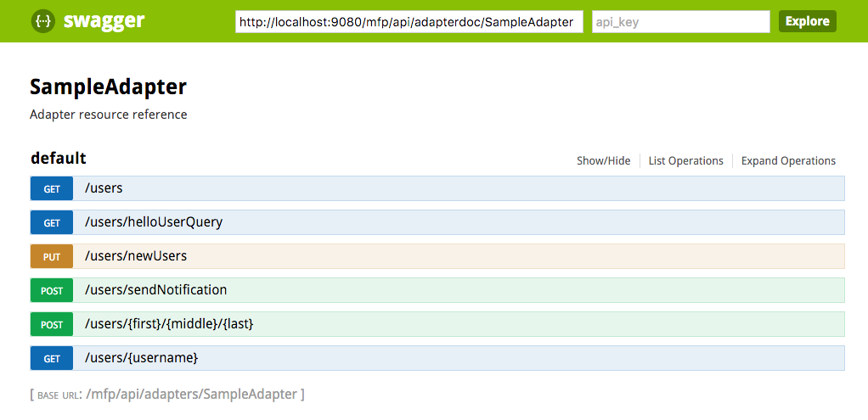This screenshot has height=420, width=868.
Task: Expand the /users/{first}/{middle}/{last} path
Action: (169, 324)
